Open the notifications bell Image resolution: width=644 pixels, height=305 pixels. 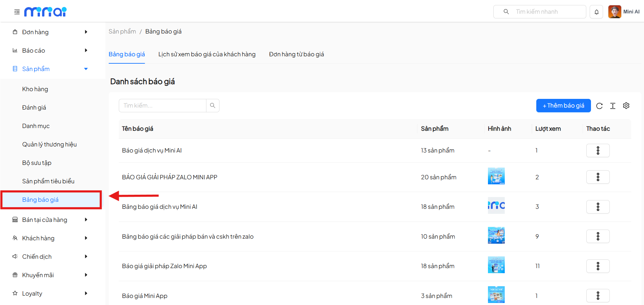pyautogui.click(x=596, y=12)
